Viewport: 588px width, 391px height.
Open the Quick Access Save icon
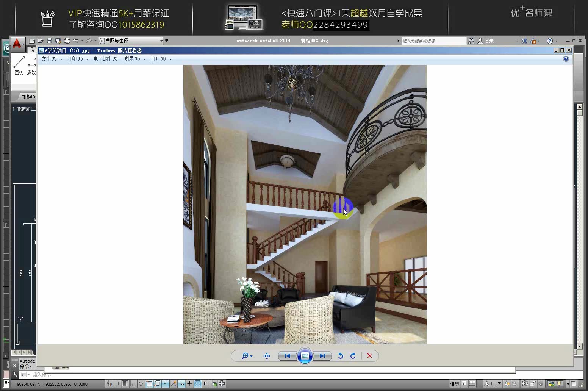click(x=49, y=41)
